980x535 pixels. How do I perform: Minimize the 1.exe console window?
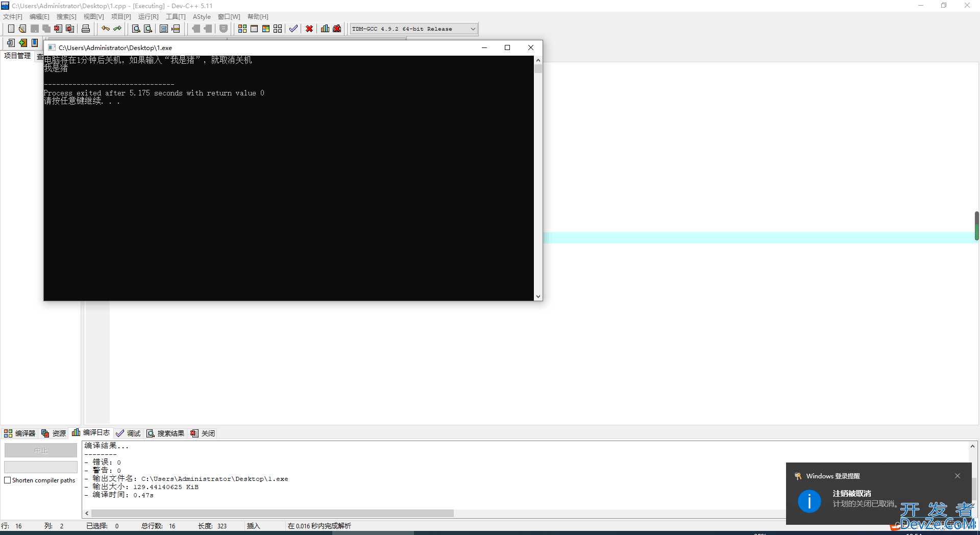(484, 47)
